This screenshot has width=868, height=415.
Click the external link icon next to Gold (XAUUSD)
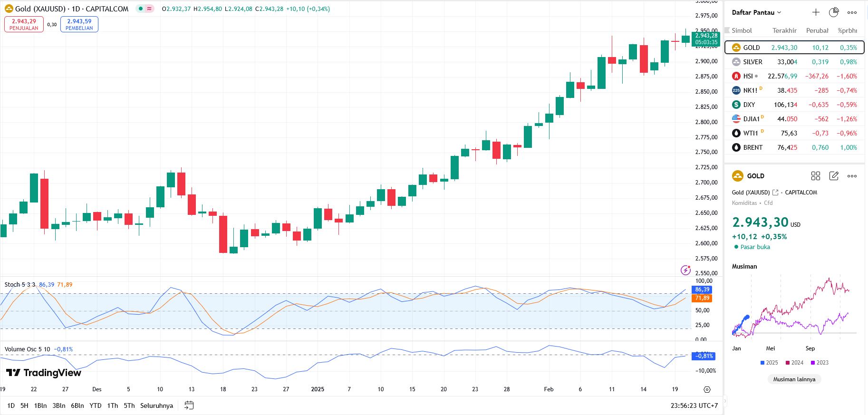775,193
